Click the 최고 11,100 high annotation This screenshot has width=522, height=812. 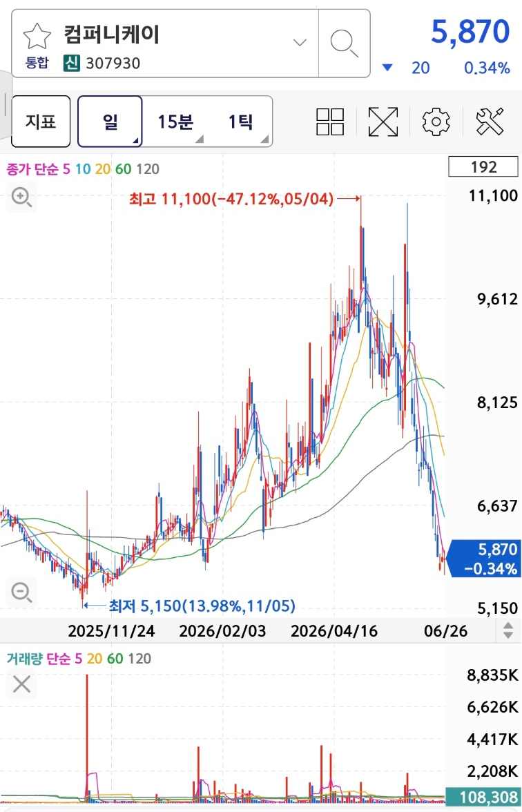231,199
